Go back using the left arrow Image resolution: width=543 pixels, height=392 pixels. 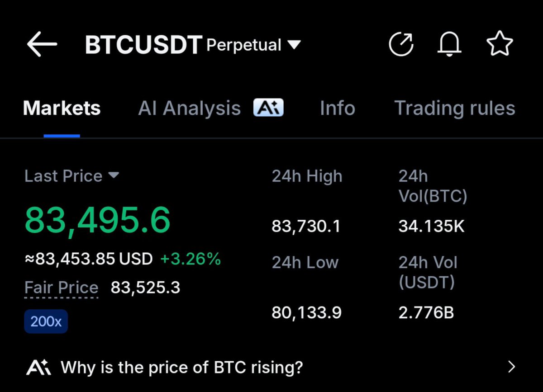tap(42, 44)
